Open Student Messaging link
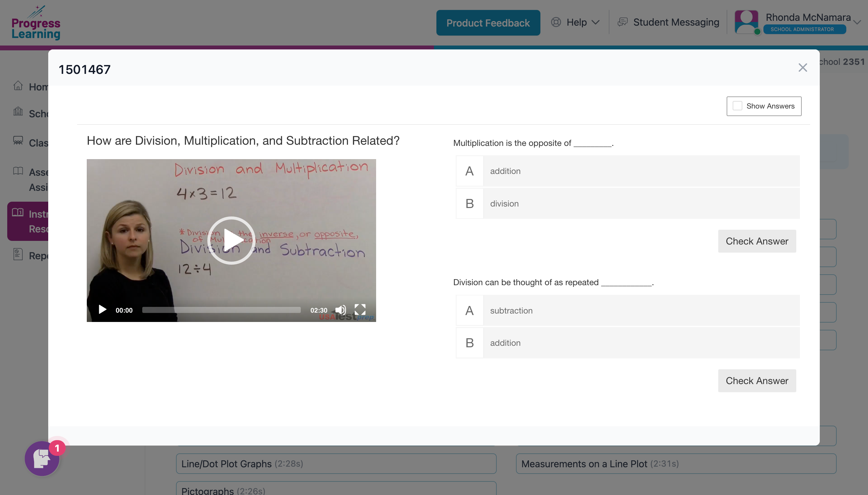868x495 pixels. (x=676, y=22)
